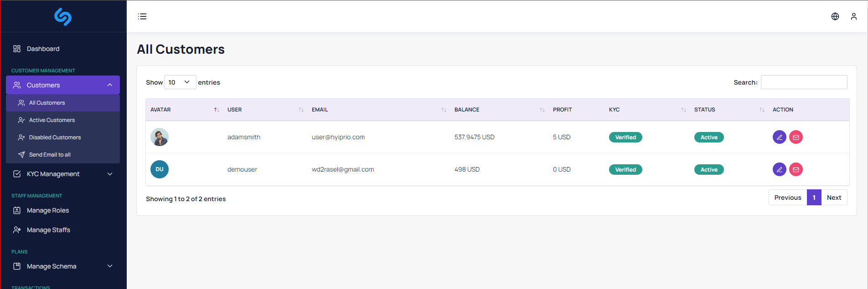Click the send mail icon for demouser
Viewport: 868px width, 289px height.
(796, 169)
